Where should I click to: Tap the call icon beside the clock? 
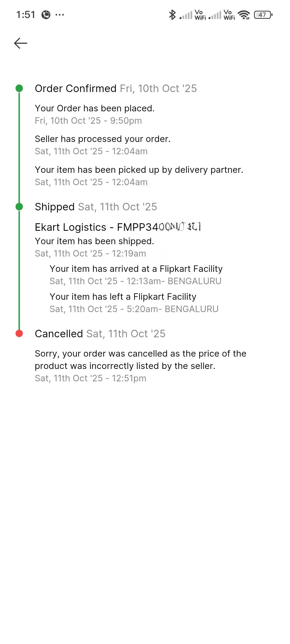[x=46, y=15]
